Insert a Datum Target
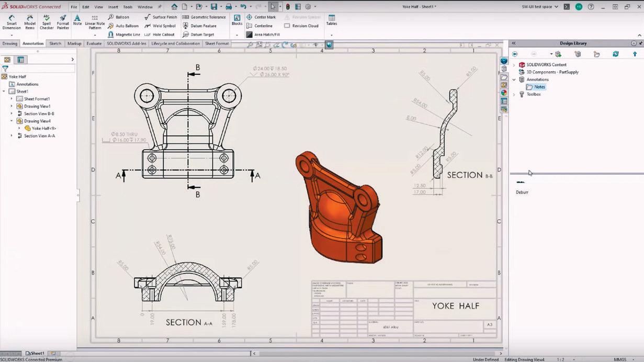 pos(198,35)
